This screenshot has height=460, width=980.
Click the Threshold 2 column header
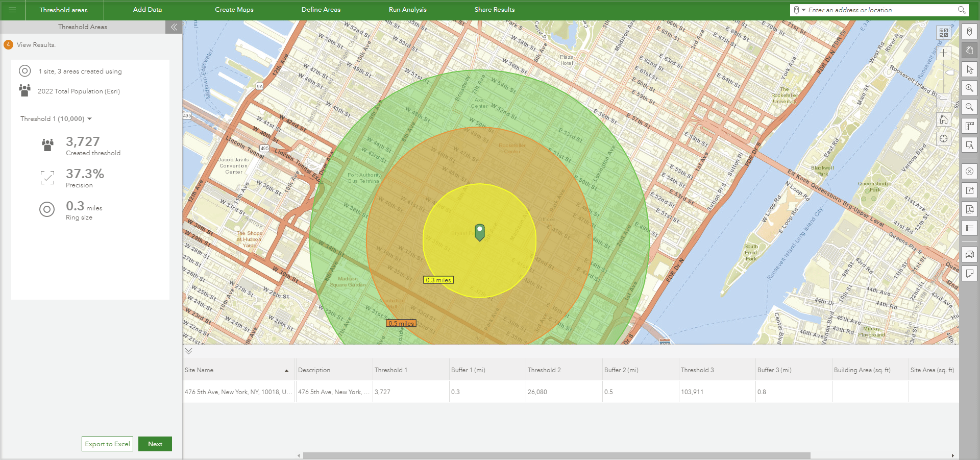tap(564, 370)
